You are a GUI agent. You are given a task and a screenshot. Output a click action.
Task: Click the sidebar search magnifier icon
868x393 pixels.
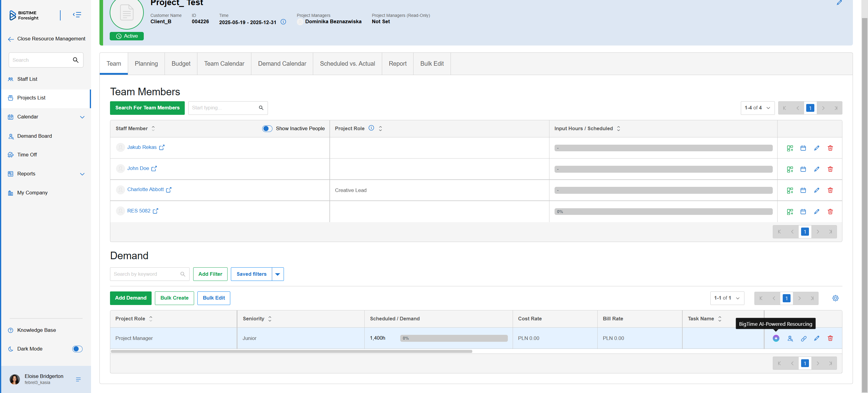[75, 60]
